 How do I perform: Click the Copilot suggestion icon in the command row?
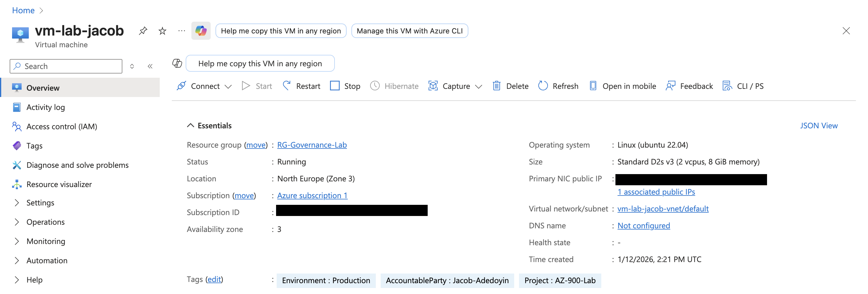coord(177,63)
